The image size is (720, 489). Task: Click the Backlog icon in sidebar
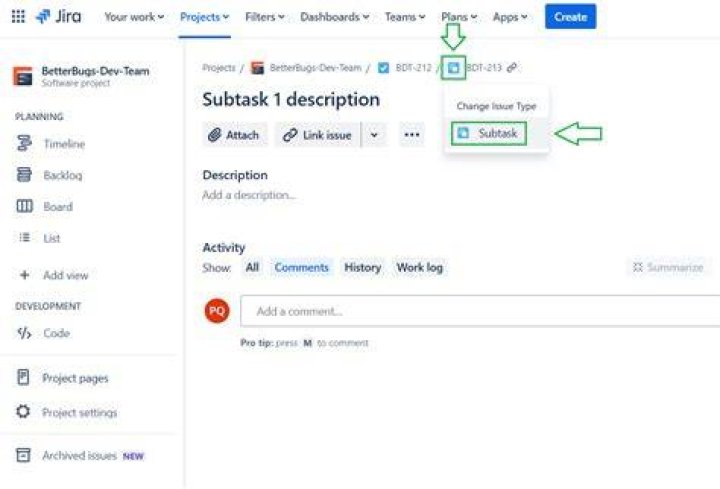(24, 174)
